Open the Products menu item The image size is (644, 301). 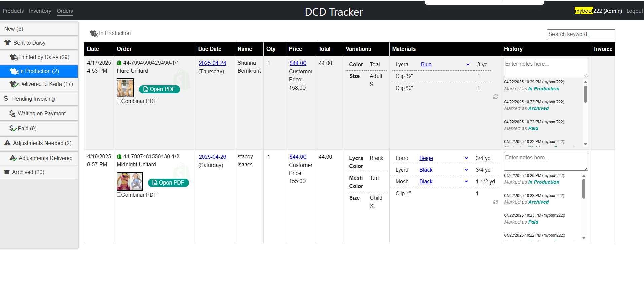pyautogui.click(x=13, y=11)
